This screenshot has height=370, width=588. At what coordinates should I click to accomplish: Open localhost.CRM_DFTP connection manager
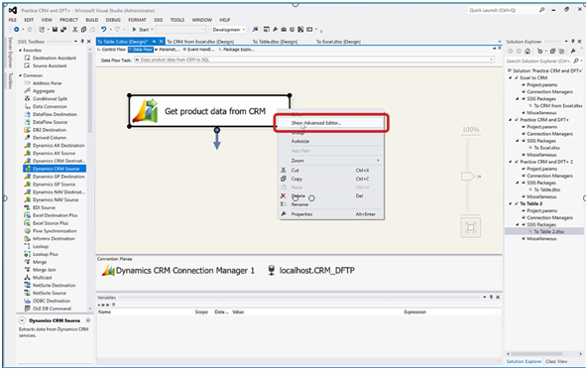click(311, 271)
